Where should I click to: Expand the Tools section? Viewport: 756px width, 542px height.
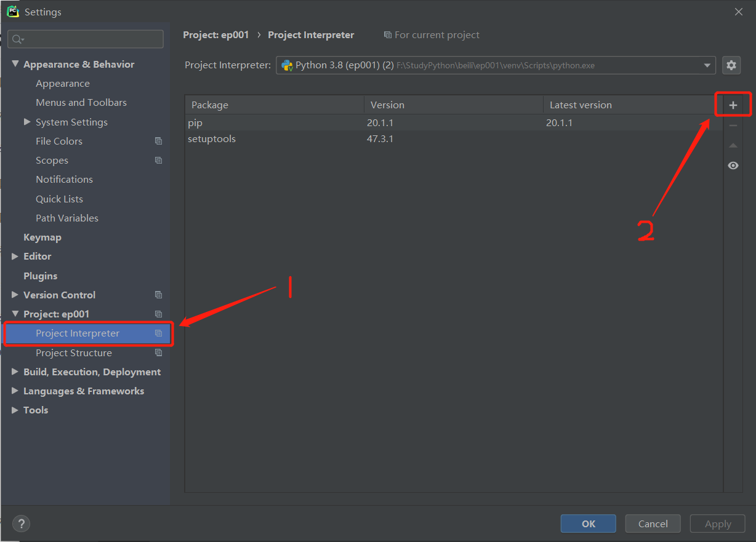click(15, 410)
